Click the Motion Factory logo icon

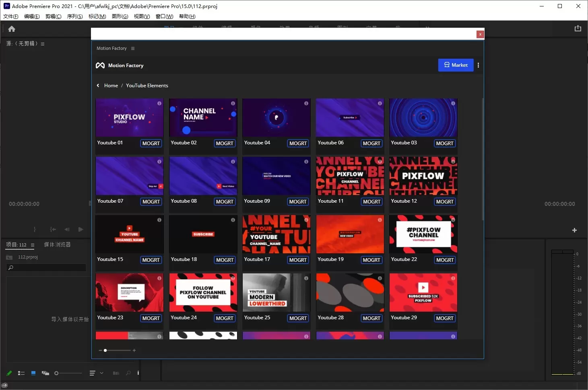pos(100,65)
